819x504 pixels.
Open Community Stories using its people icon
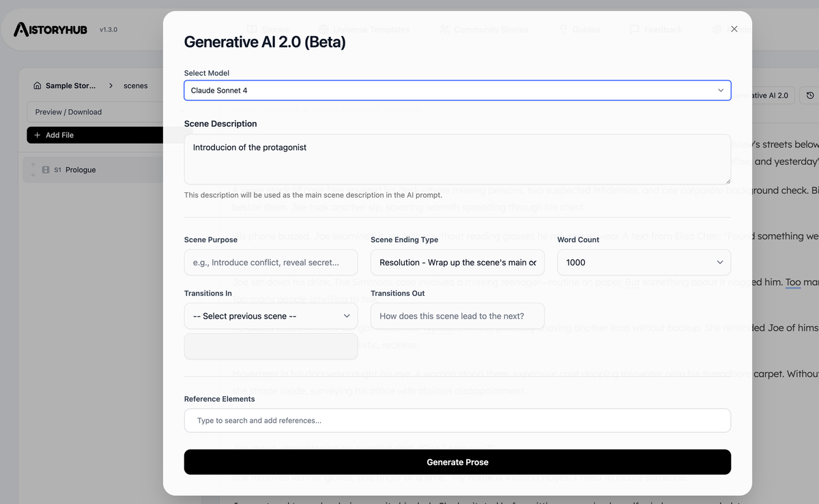pos(444,29)
